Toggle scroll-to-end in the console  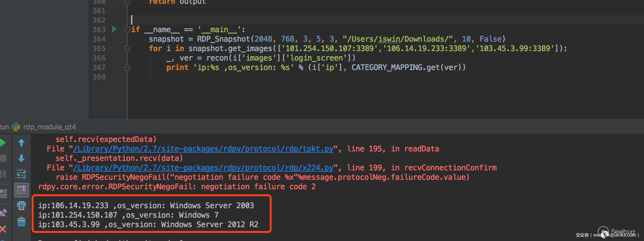point(21,190)
